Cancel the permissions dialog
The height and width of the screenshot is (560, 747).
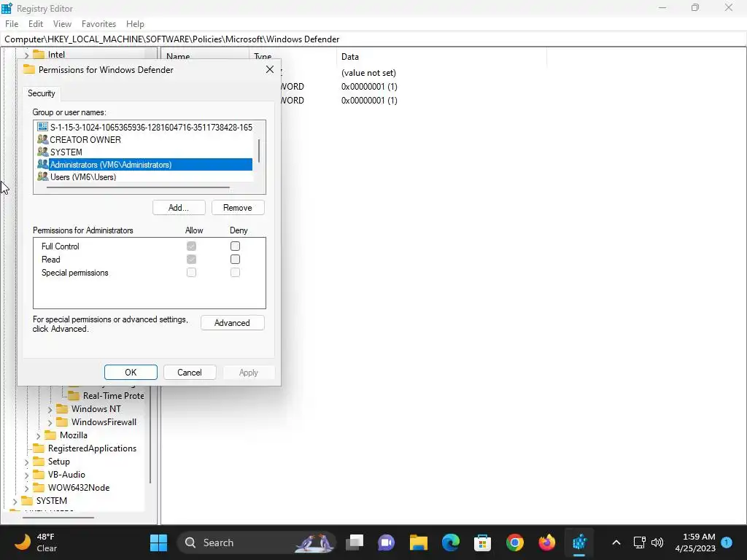pyautogui.click(x=190, y=373)
